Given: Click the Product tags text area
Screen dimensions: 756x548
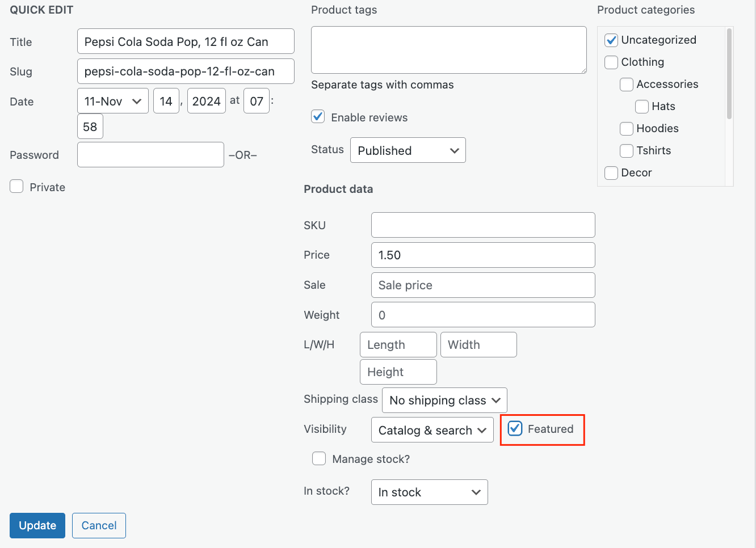Looking at the screenshot, I should [449, 50].
